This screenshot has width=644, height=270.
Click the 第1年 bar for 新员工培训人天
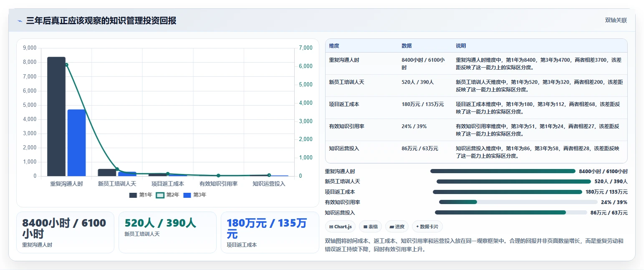107,172
